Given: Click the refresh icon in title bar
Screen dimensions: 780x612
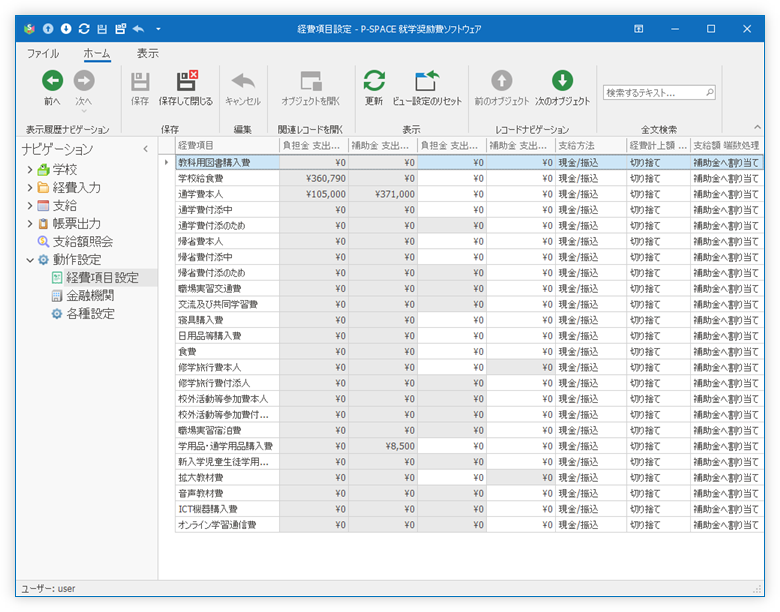Looking at the screenshot, I should coord(84,29).
